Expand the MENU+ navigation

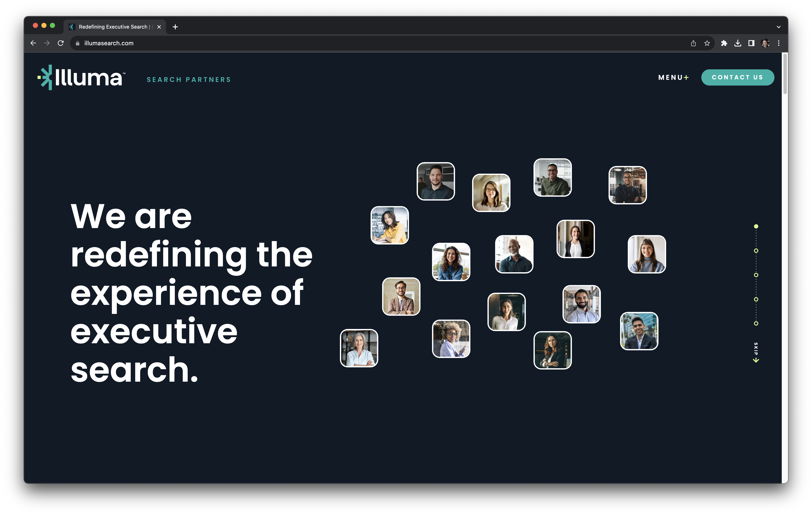pyautogui.click(x=673, y=78)
